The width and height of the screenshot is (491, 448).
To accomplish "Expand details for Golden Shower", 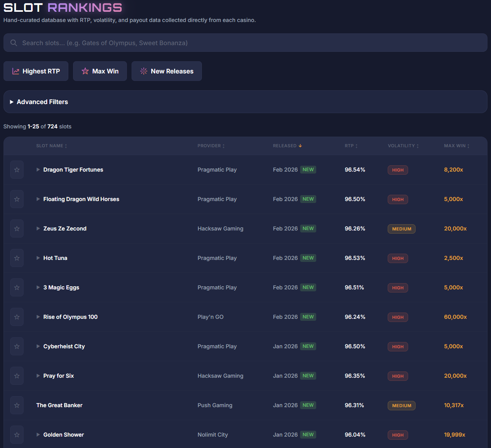I will point(38,435).
